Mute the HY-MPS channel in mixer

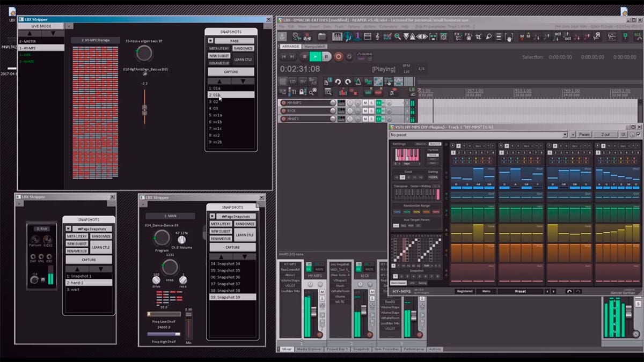(x=322, y=291)
